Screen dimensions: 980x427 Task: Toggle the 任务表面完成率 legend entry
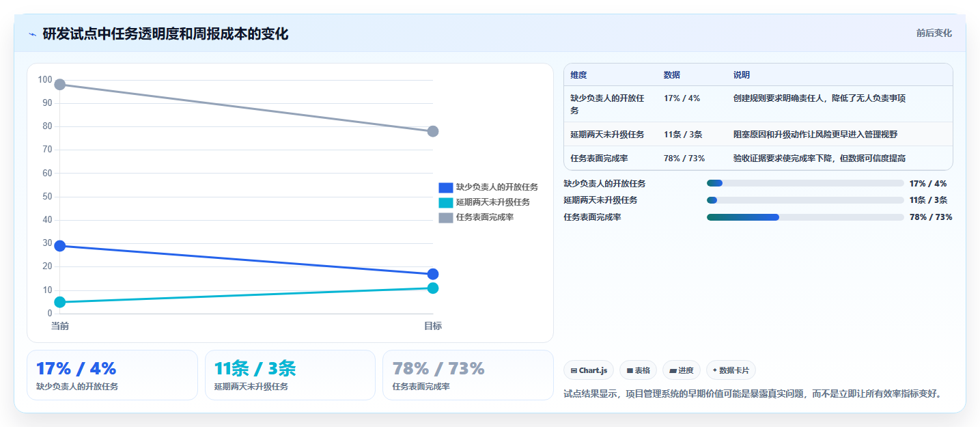476,217
